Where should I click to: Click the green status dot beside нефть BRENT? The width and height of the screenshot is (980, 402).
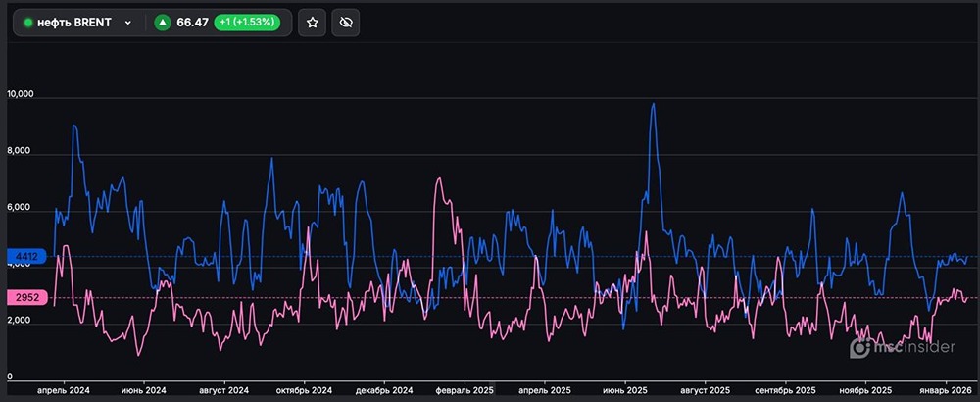point(28,23)
